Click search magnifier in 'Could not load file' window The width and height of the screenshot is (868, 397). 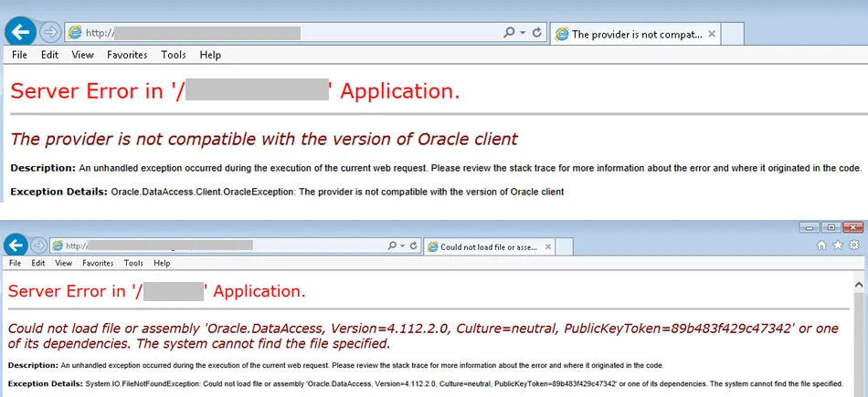pos(392,246)
